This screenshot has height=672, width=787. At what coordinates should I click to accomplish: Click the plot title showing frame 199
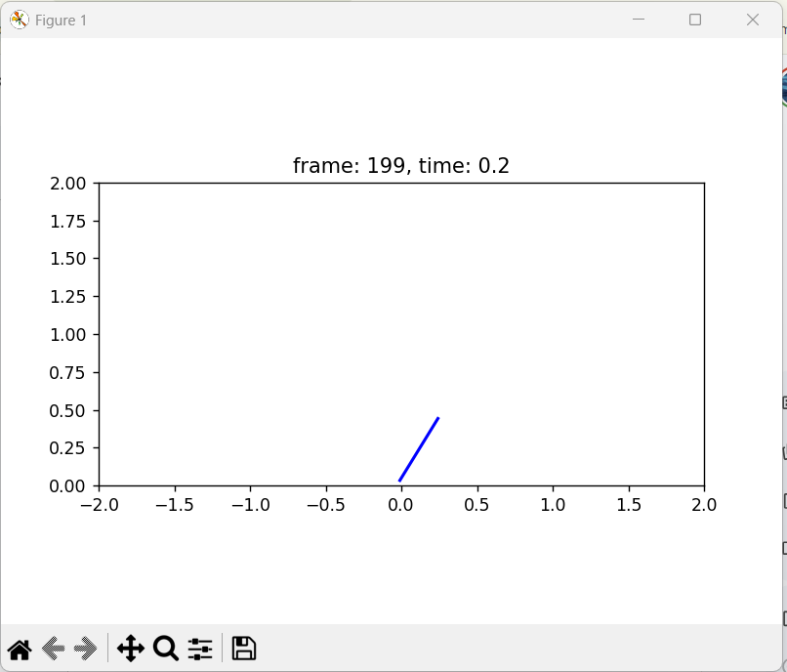coord(400,166)
